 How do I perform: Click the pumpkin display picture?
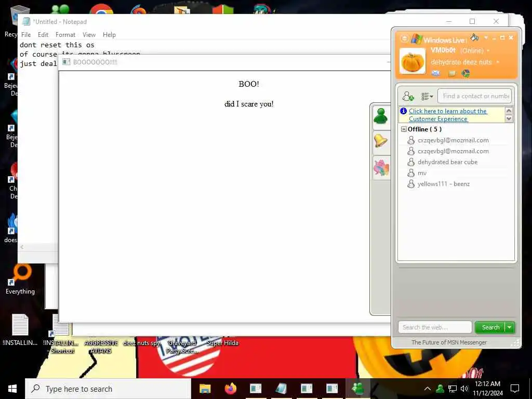click(412, 61)
